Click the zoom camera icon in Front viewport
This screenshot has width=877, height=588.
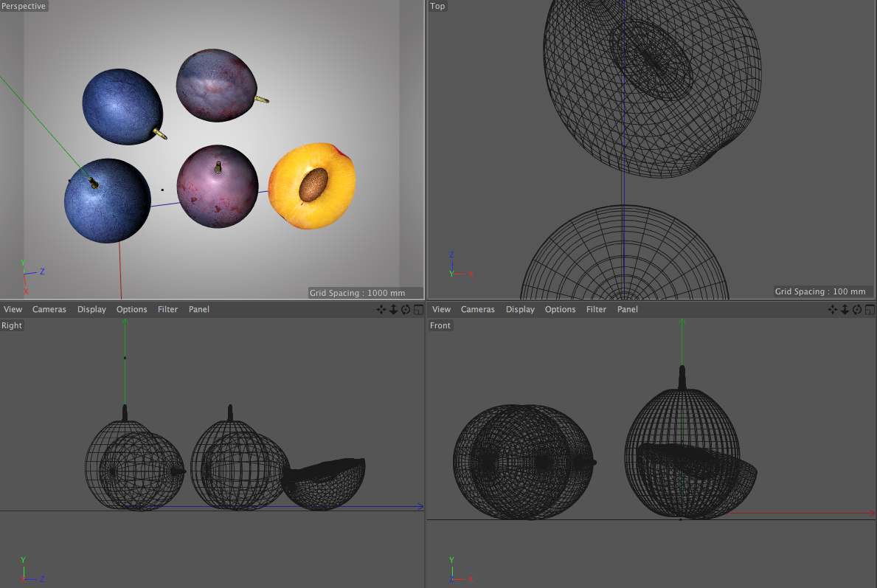845,310
